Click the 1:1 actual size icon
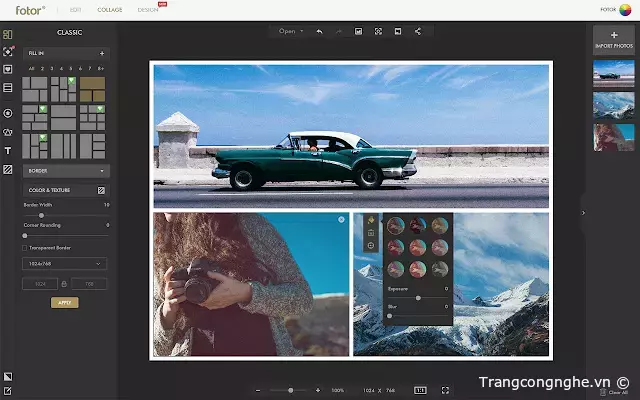Viewport: 640px width, 400px height. click(420, 391)
